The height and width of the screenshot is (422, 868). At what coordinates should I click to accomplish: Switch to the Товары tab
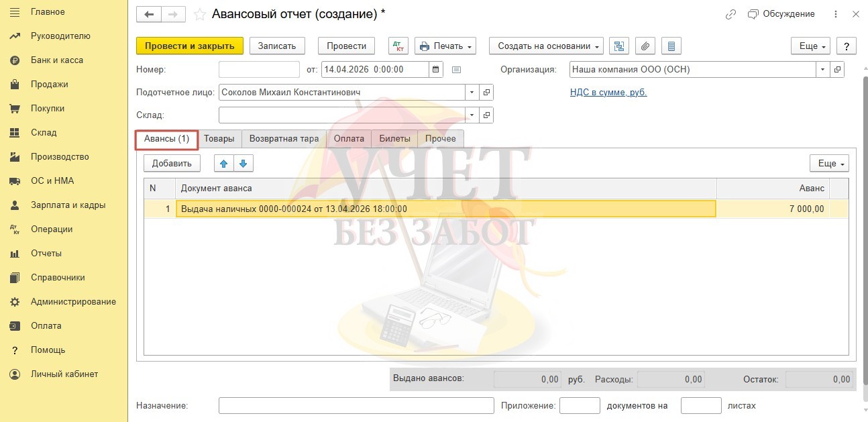point(219,139)
